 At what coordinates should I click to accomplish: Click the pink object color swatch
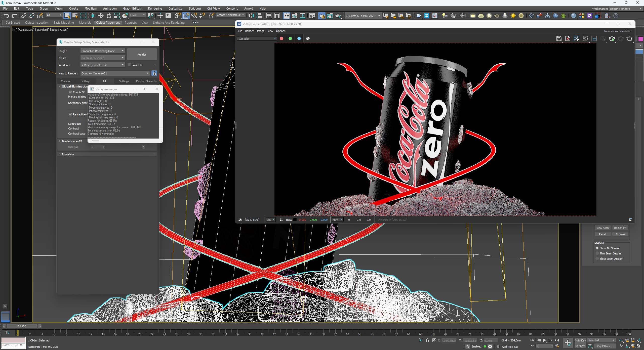pos(640,39)
